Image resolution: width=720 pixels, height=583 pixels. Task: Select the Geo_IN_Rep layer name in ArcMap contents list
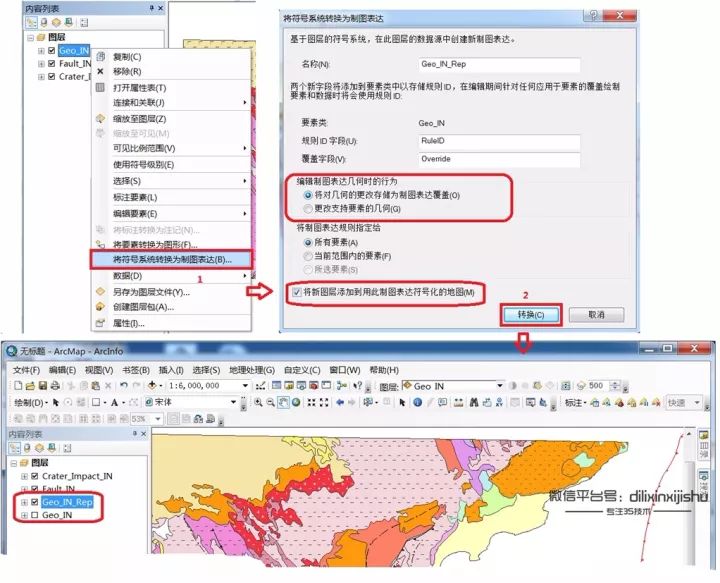point(67,502)
